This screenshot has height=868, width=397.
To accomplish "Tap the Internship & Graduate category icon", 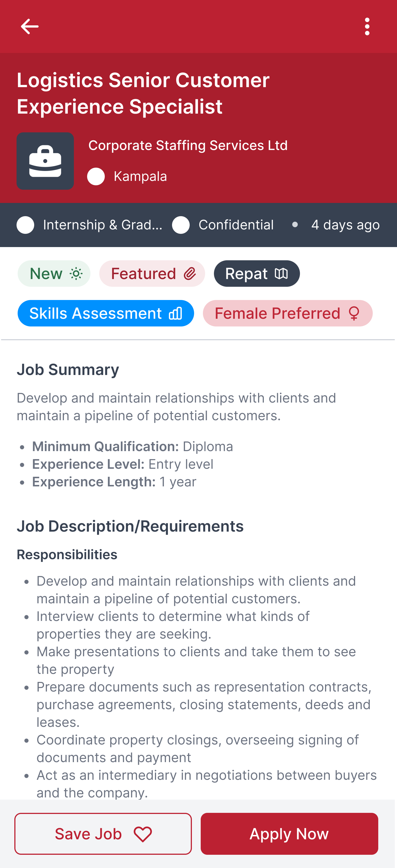I will [x=26, y=225].
